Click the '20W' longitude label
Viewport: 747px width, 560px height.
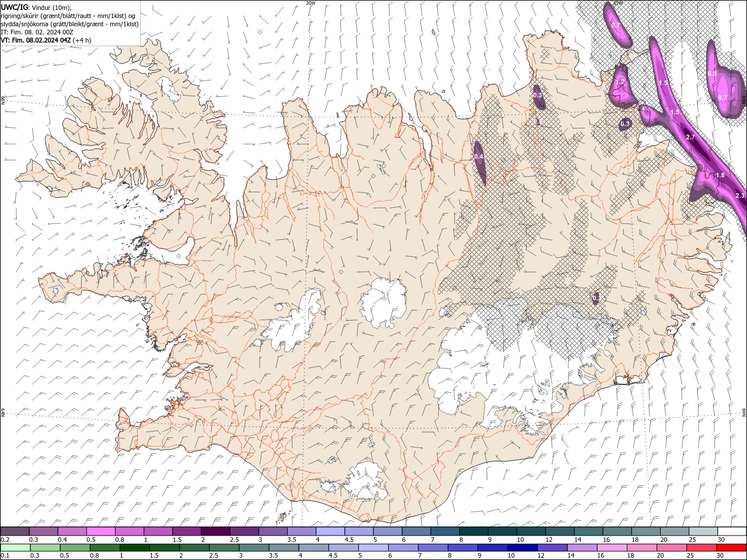(x=310, y=3)
